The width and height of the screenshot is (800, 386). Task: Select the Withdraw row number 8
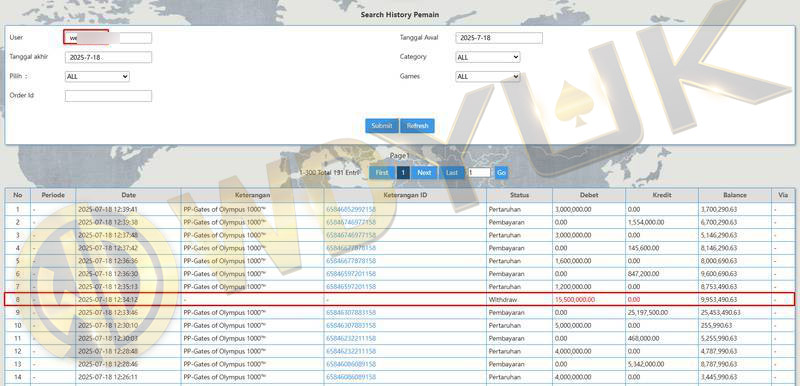pyautogui.click(x=400, y=300)
